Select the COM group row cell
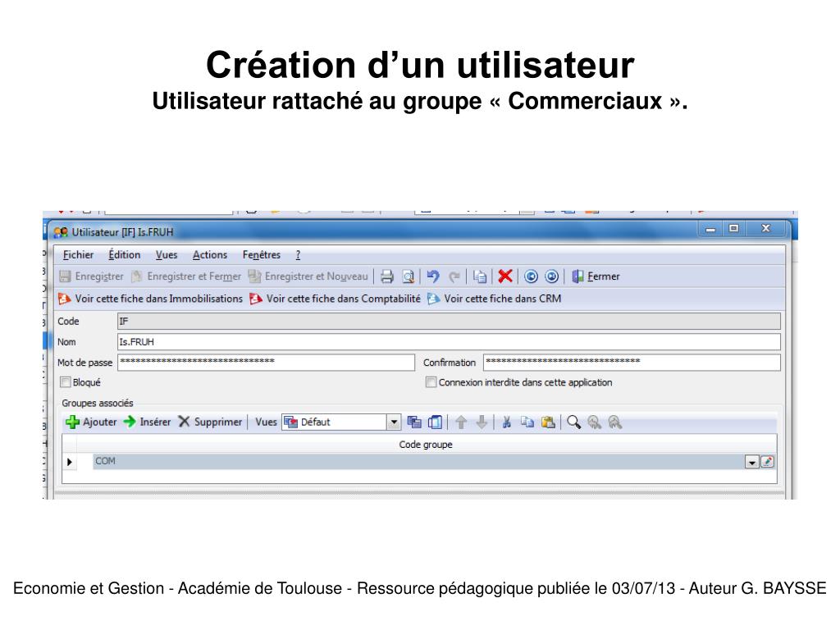Screen dimensions: 840x630 (418, 461)
